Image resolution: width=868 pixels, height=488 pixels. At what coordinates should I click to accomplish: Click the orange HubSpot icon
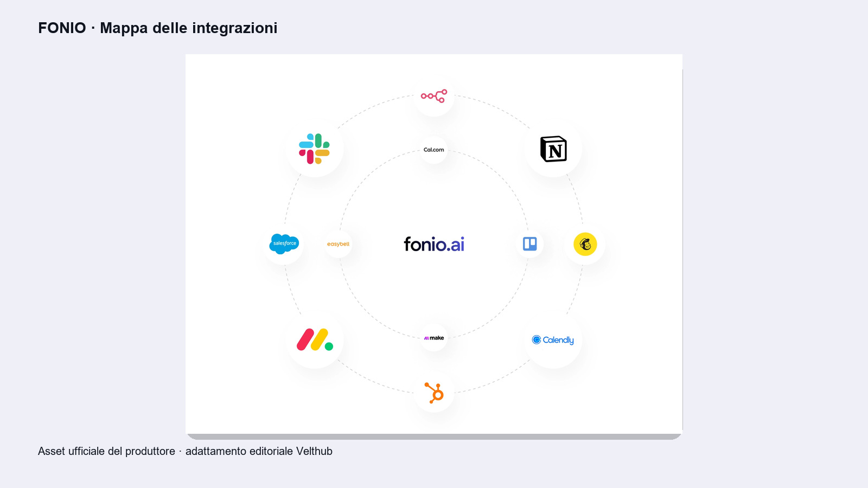point(434,393)
